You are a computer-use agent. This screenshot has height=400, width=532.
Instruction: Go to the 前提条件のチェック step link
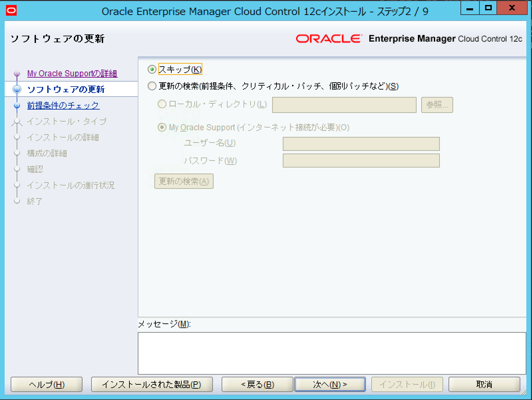63,106
